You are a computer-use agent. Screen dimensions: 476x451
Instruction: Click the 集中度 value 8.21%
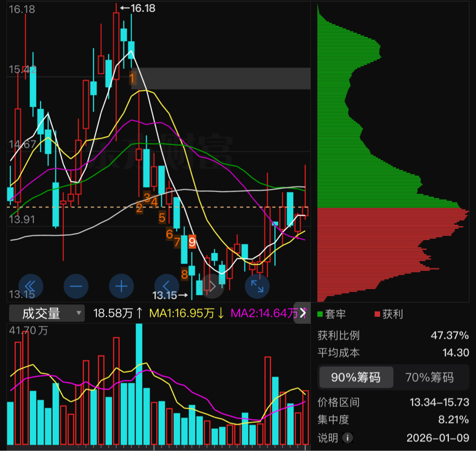[453, 419]
